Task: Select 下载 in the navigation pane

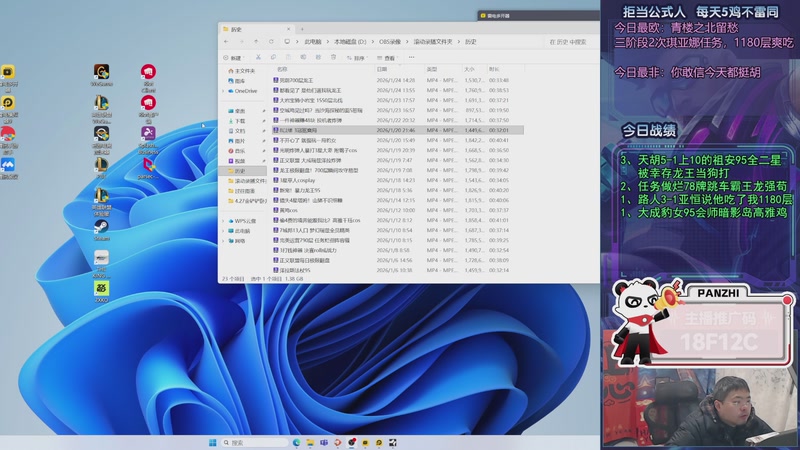Action: pos(240,120)
